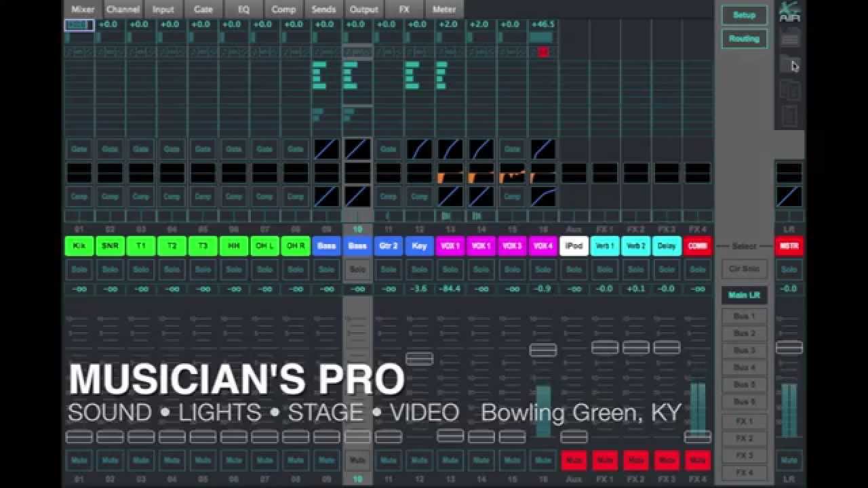Open the Comp box on the SNR channel
Screen dimensions: 868x488
pos(110,197)
